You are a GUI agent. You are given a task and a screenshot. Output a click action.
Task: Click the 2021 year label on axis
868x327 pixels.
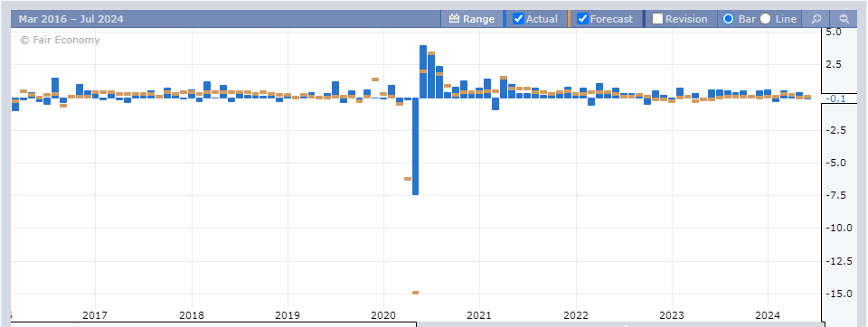point(479,315)
